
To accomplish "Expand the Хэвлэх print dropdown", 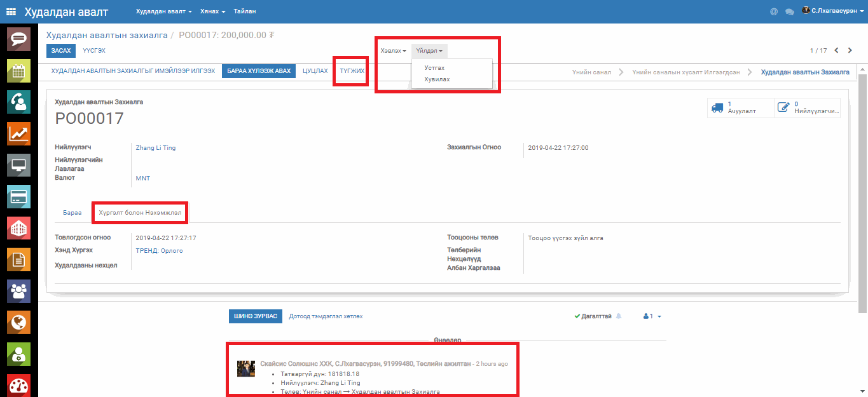I will 393,50.
